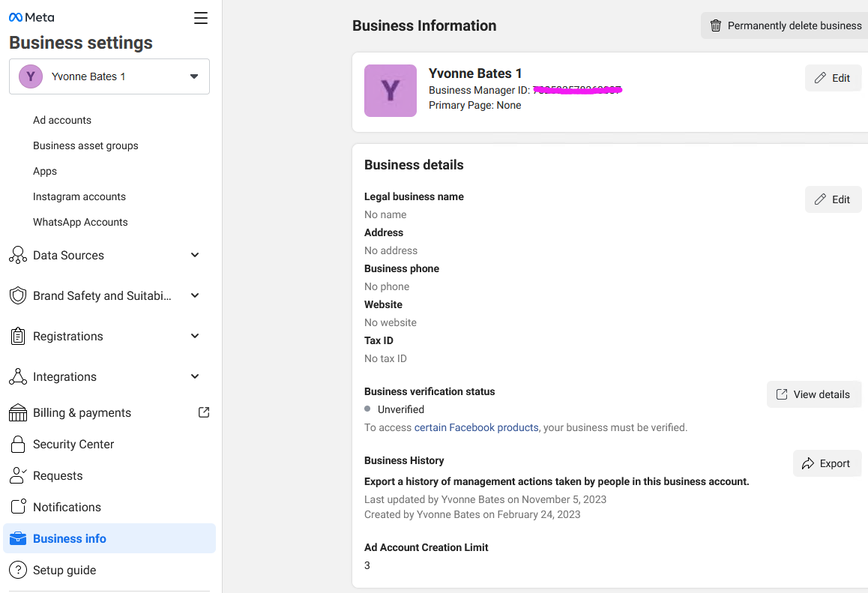Screen dimensions: 868x593
Task: Click the Brand Safety shield icon
Action: tap(18, 295)
